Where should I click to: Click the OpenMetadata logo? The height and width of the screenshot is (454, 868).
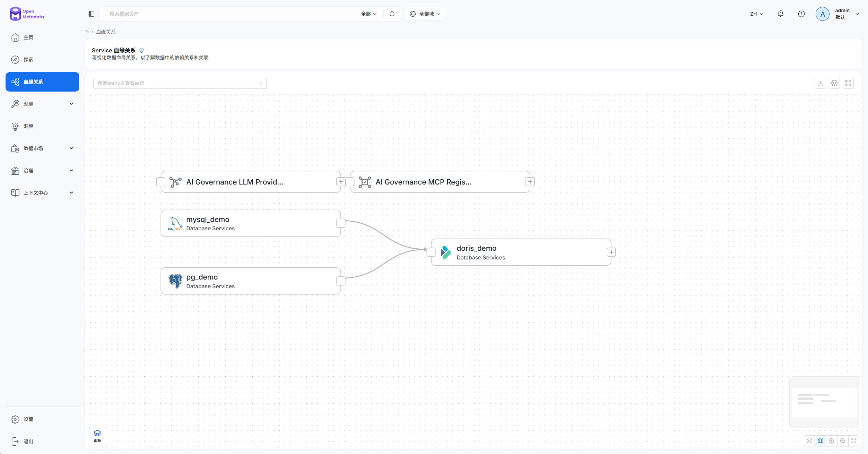pyautogui.click(x=27, y=14)
